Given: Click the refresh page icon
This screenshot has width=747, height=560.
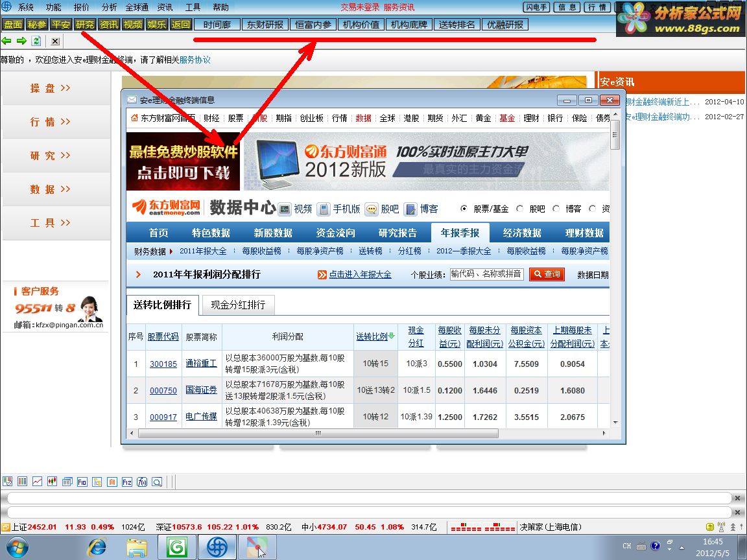Looking at the screenshot, I should click(36, 41).
